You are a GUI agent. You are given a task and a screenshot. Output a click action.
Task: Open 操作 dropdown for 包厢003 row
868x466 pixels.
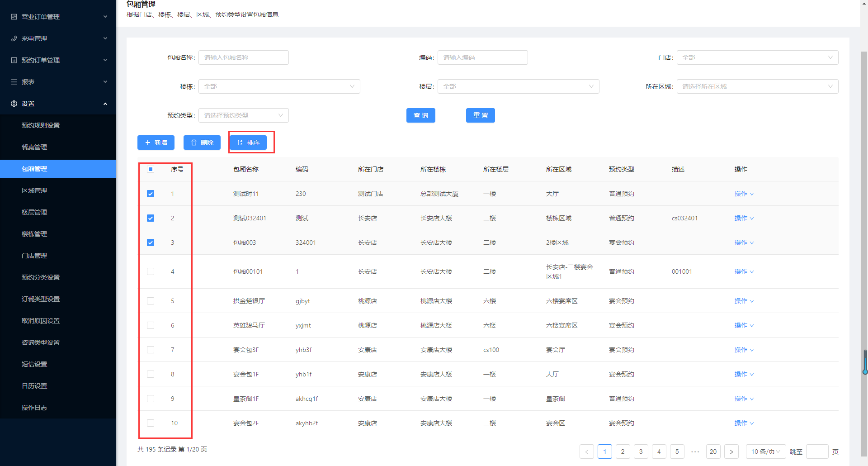click(744, 243)
